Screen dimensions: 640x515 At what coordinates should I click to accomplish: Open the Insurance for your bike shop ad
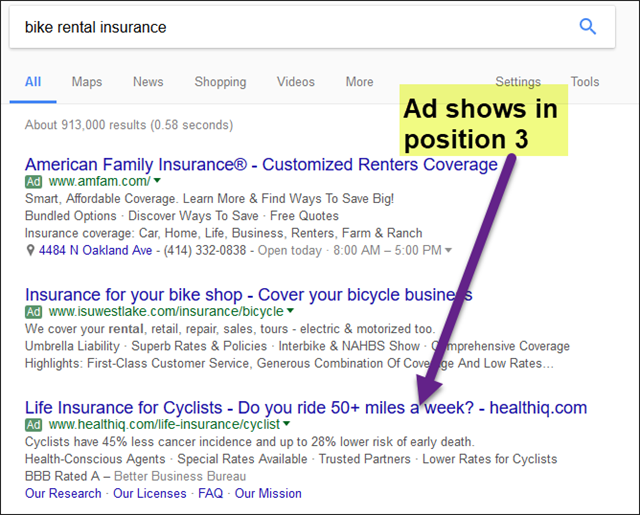(249, 295)
